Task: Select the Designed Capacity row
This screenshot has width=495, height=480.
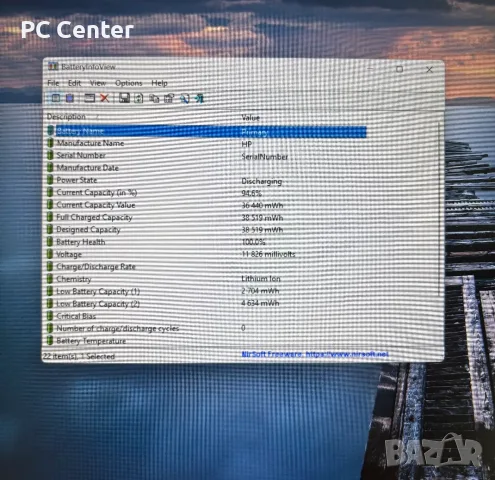Action: 207,229
